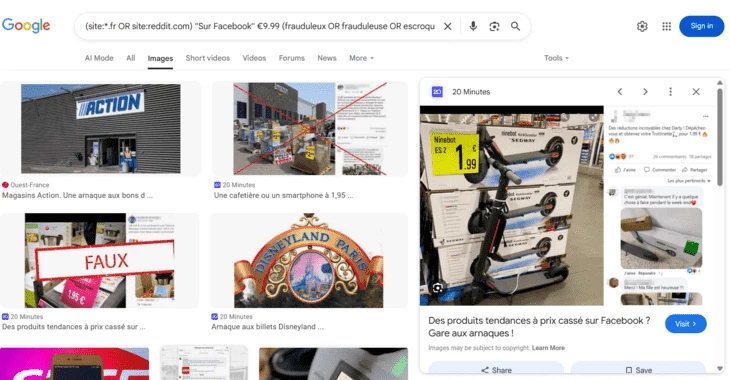Switch to the Videos tab

254,58
